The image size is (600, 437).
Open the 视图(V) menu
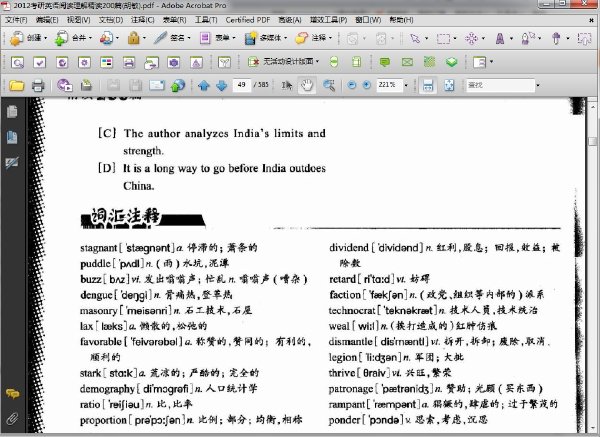point(79,20)
